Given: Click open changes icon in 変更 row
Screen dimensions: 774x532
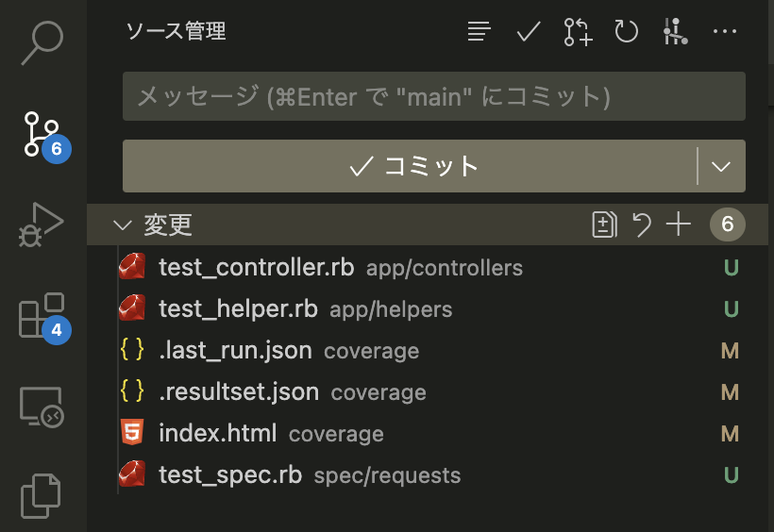Looking at the screenshot, I should coord(604,224).
